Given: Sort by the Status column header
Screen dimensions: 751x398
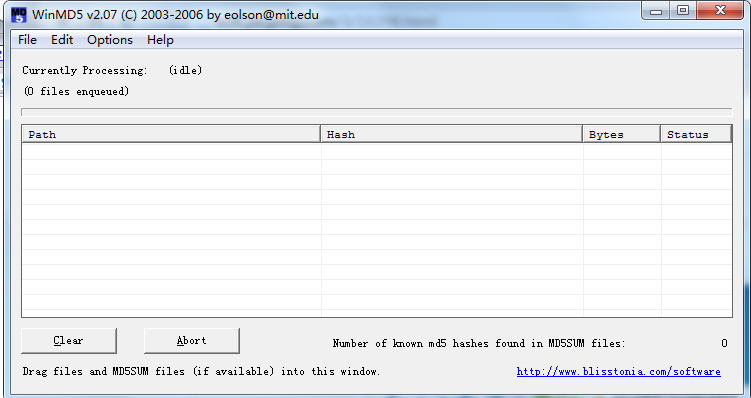Looking at the screenshot, I should 696,134.
